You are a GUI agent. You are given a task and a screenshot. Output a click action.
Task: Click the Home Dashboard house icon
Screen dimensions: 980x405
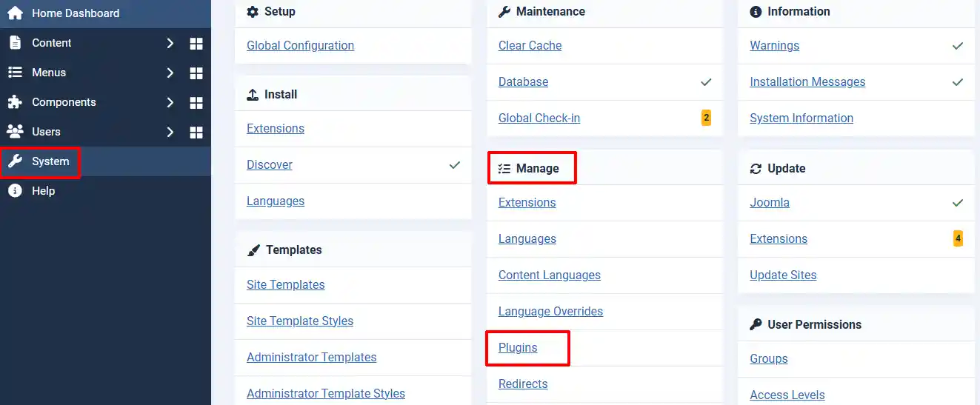[15, 13]
